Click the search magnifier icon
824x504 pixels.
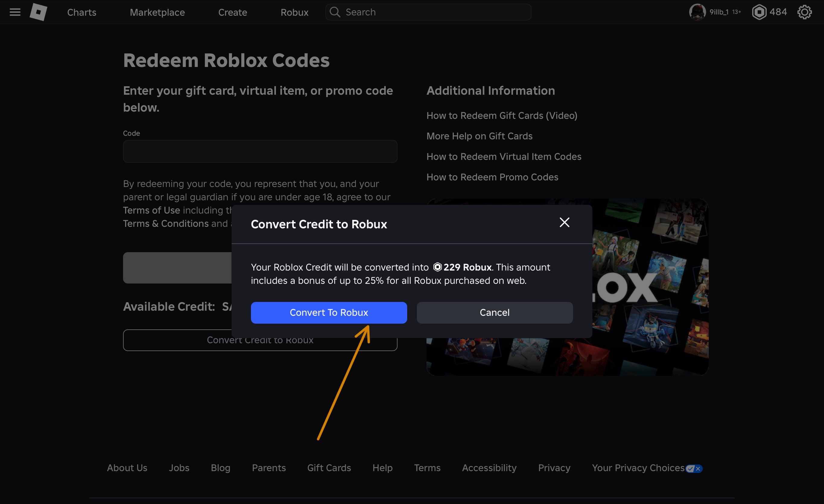[335, 12]
